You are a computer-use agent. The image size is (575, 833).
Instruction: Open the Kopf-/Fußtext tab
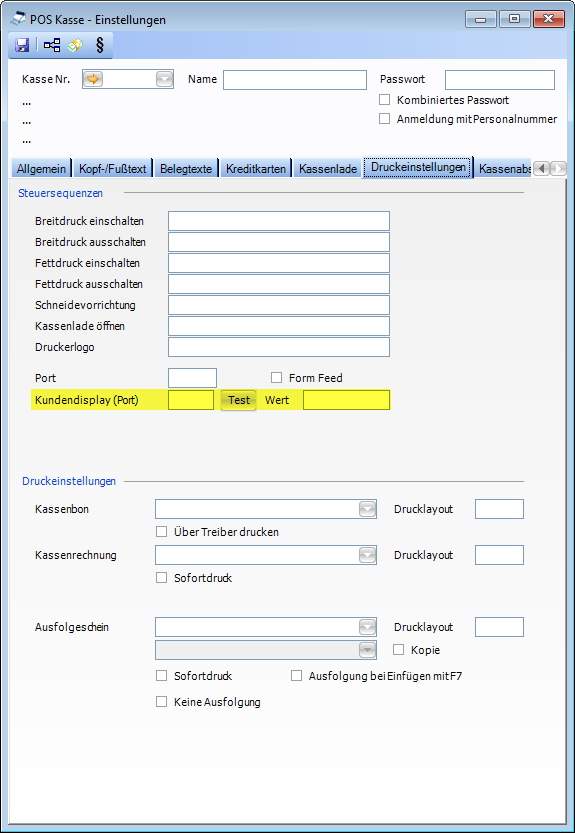pos(113,168)
